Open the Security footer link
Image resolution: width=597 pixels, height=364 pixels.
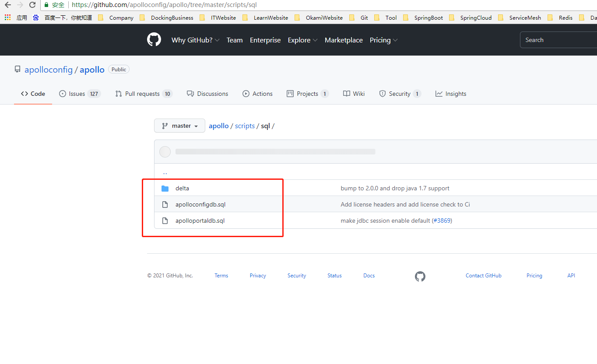coord(297,276)
